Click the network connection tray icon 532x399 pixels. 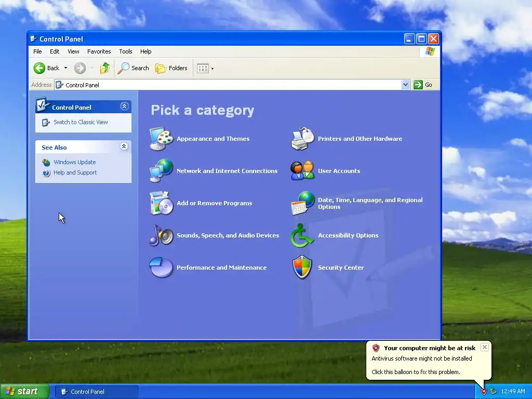pos(493,392)
